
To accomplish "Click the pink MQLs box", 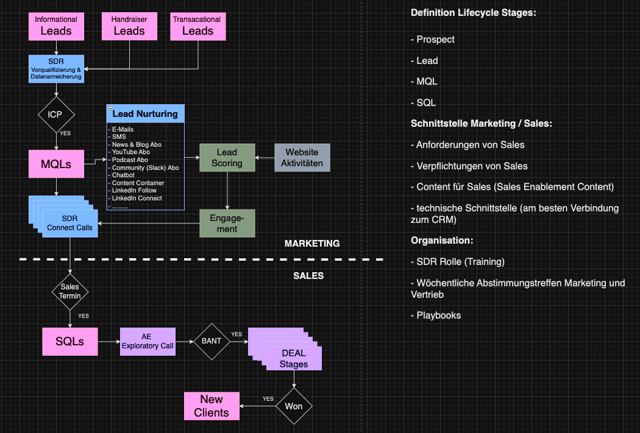I will pos(57,164).
